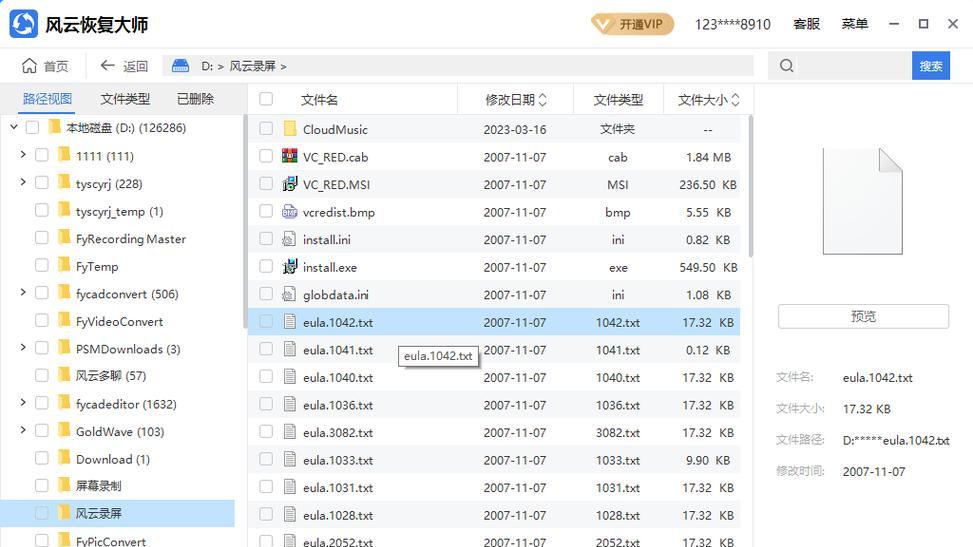The height and width of the screenshot is (547, 973).
Task: Sort by 修改日期 using its sort arrows
Action: [x=543, y=99]
